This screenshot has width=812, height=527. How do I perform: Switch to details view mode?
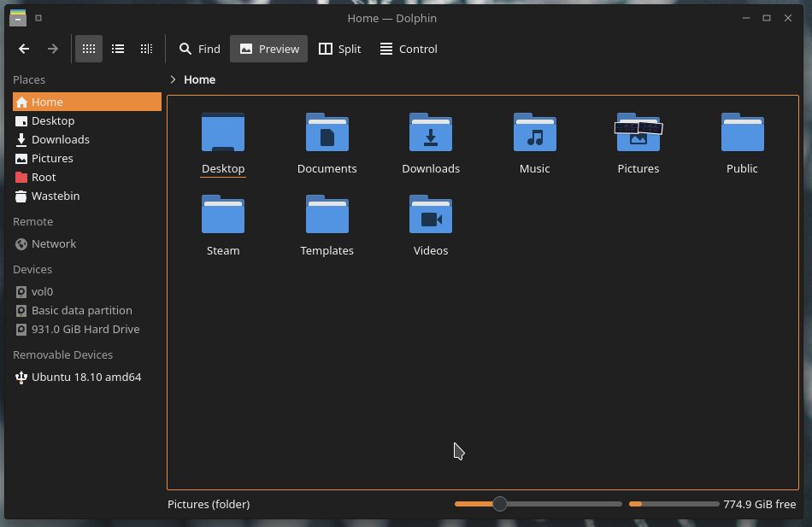tap(146, 49)
